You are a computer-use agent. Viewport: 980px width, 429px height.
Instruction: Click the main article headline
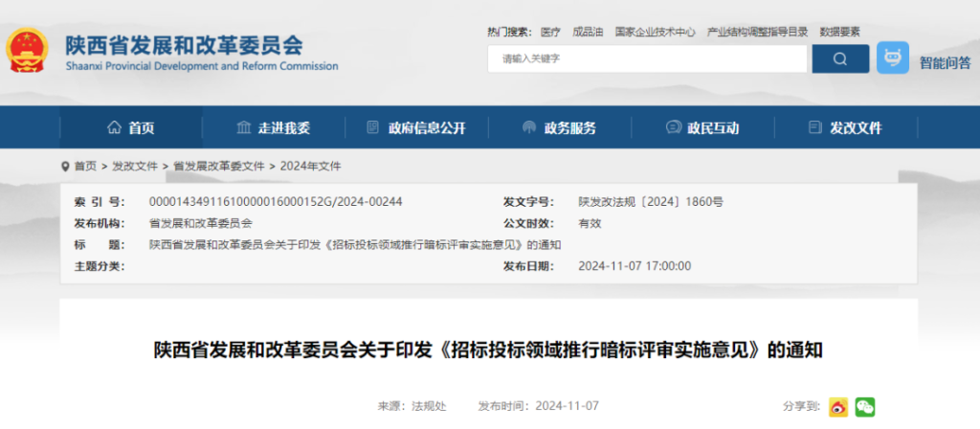[x=489, y=350]
